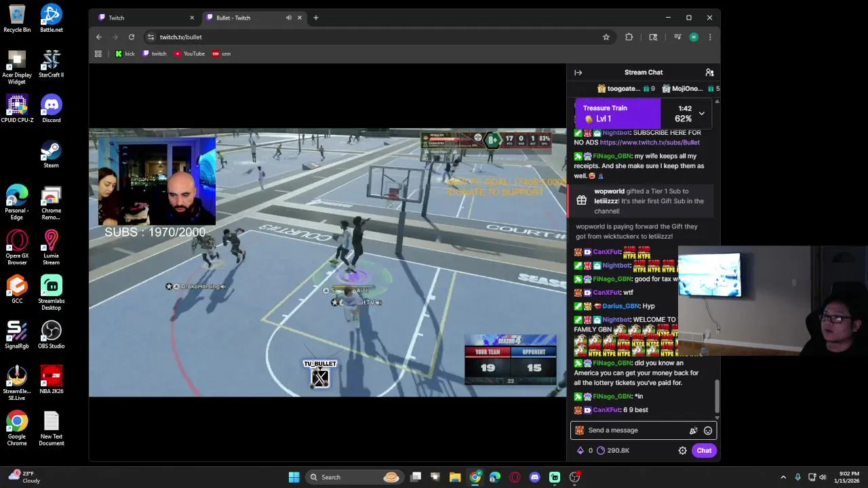
Task: Open the 290.8K channel points balance
Action: 613,451
